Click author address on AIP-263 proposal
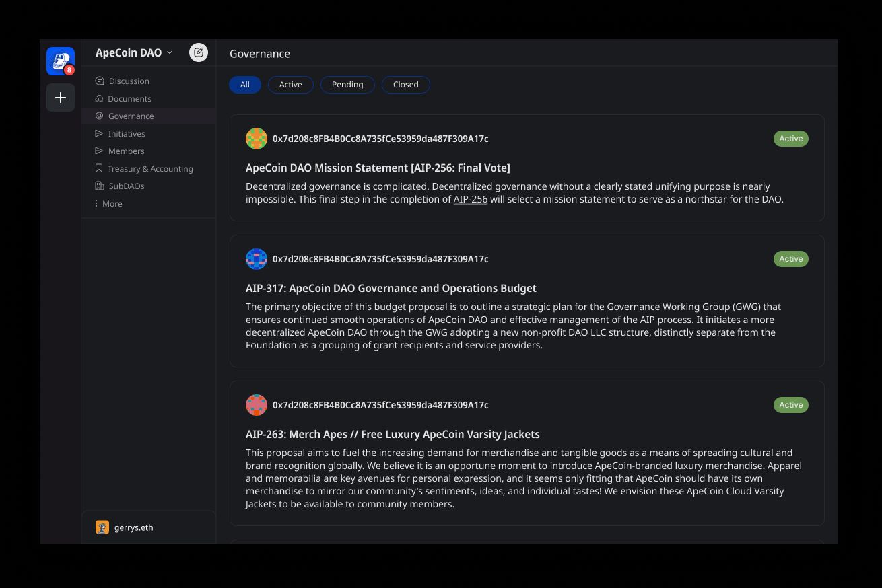Screen dimensions: 882x588 click(x=380, y=405)
